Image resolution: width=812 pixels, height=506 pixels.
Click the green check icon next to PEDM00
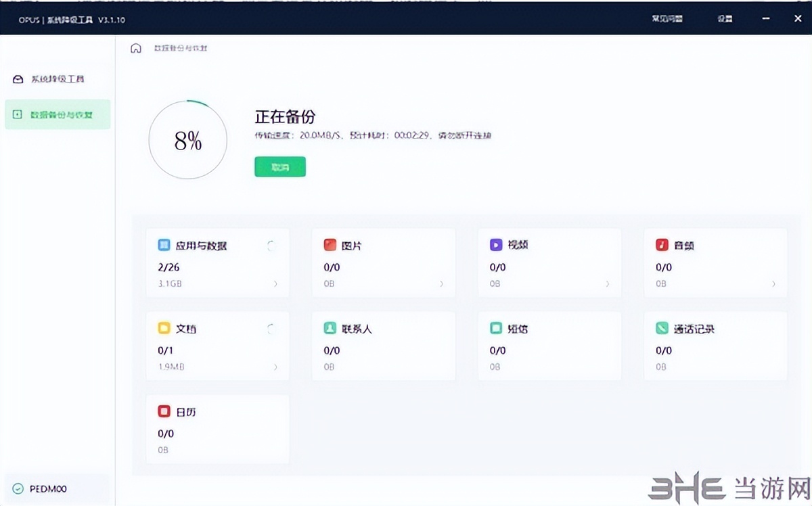[17, 488]
